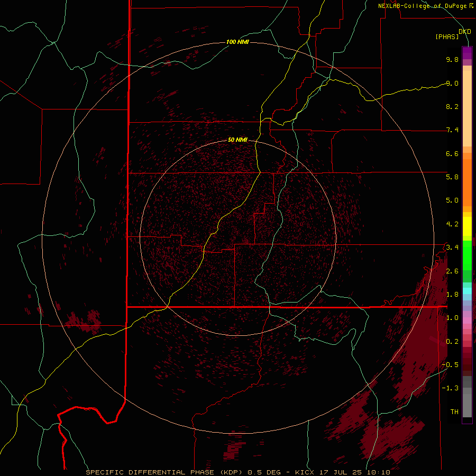This screenshot has height=476, width=476.
Task: Click the 8.2 scale value
Action: tap(452, 106)
